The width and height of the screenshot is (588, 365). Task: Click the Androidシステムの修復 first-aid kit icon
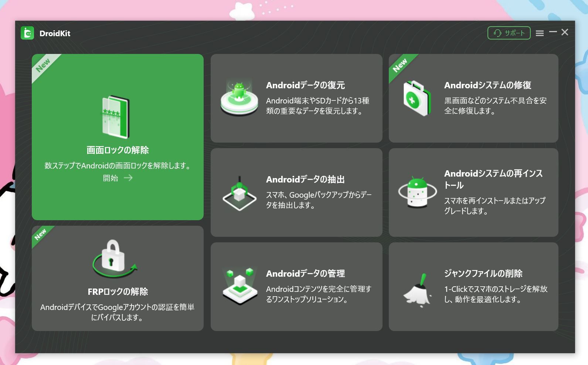(417, 98)
